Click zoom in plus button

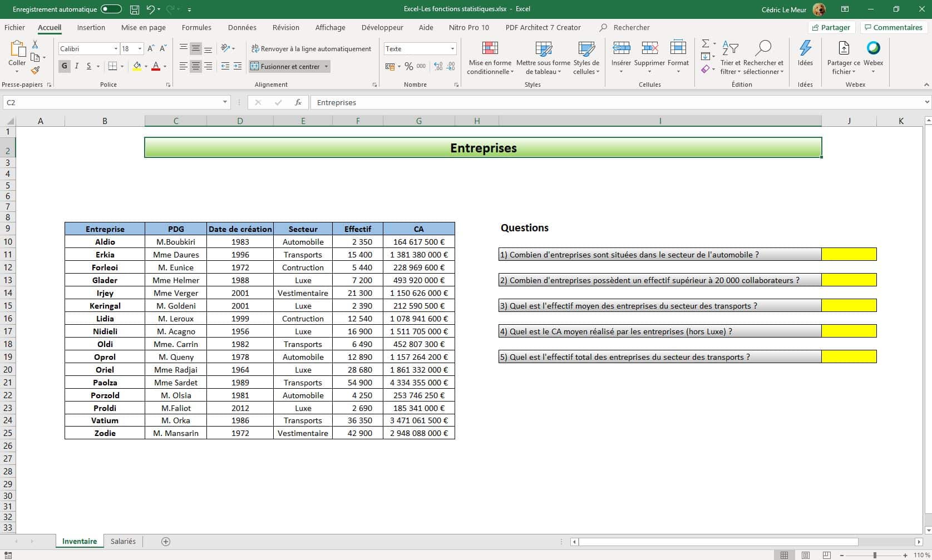click(906, 555)
